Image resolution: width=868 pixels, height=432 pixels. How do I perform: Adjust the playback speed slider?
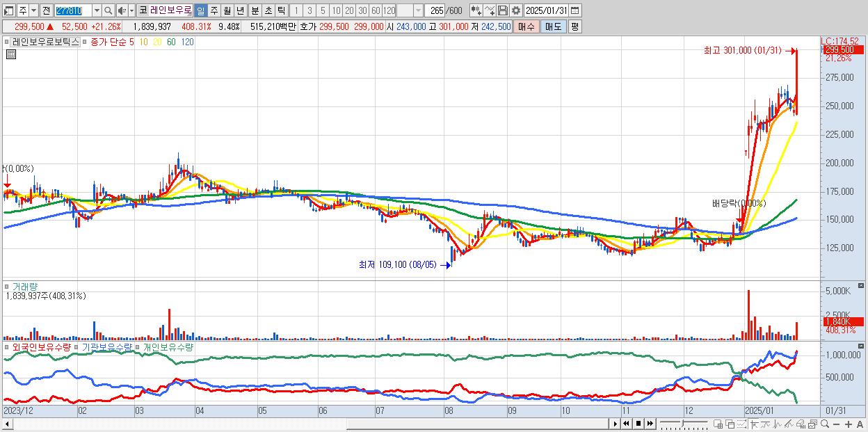684,424
